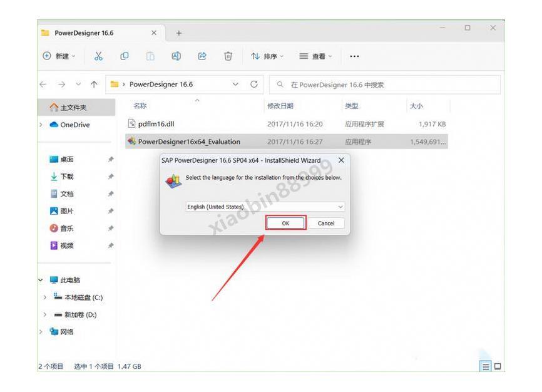The width and height of the screenshot is (542, 392).
Task: Click the Paste icon in the toolbar
Action: click(x=150, y=56)
